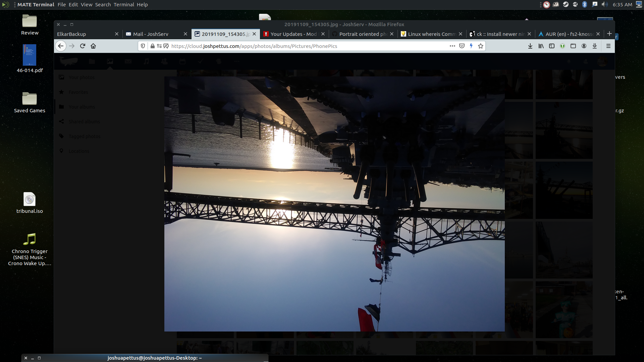Click the green circular extension icon

[562, 46]
